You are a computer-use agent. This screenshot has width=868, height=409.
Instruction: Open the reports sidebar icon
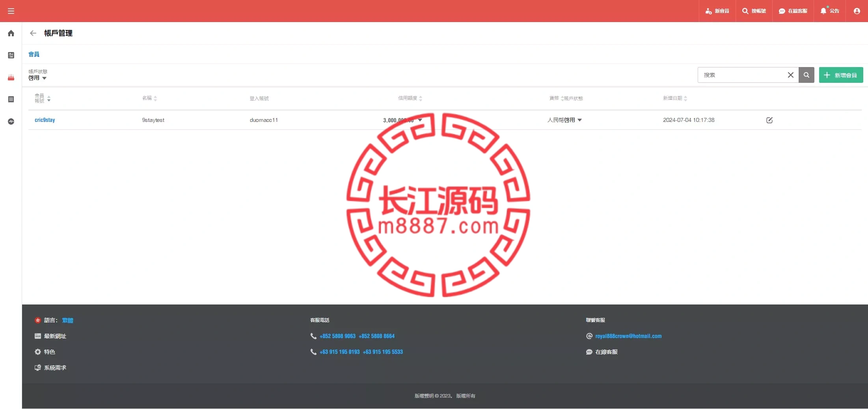tap(11, 55)
